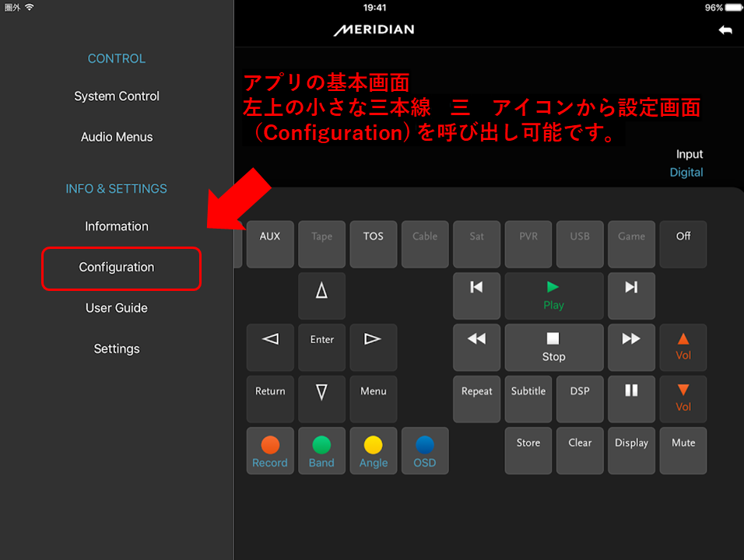Select the Cable input source
This screenshot has width=744, height=560.
click(425, 244)
